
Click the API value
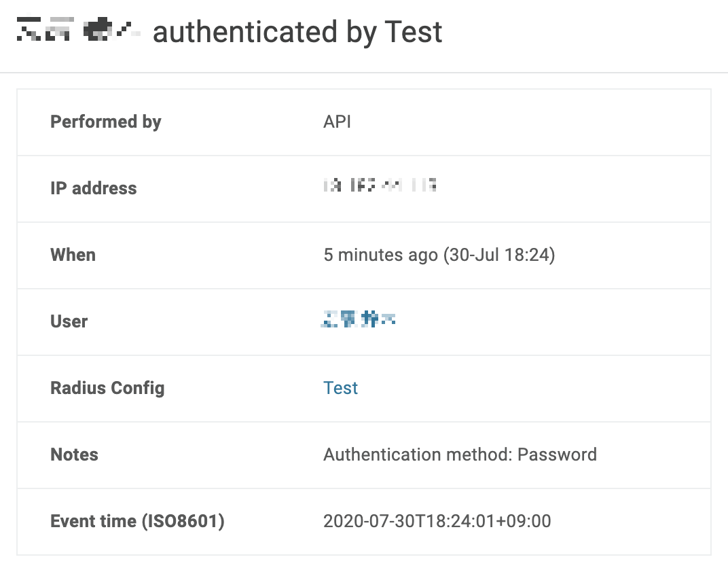[x=337, y=122]
